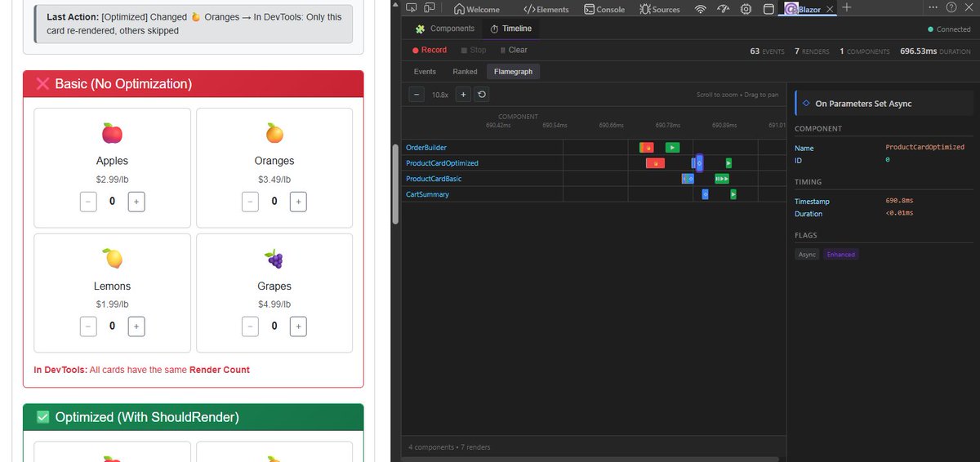Switch to the Ranked view
The image size is (980, 462).
[465, 72]
